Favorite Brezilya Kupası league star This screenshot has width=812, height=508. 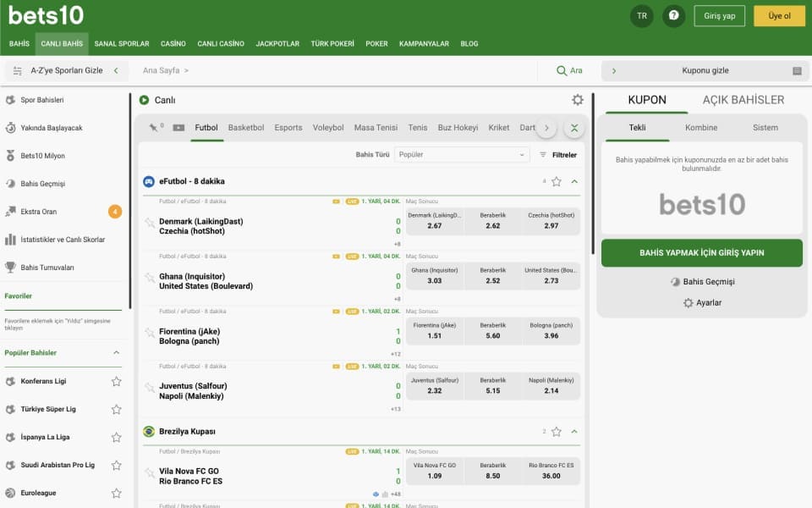click(x=557, y=431)
